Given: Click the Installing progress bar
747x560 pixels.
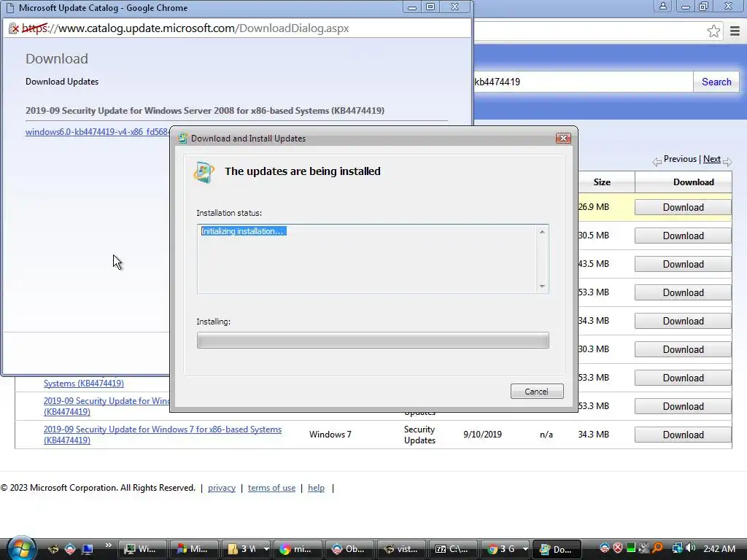Looking at the screenshot, I should pyautogui.click(x=373, y=340).
